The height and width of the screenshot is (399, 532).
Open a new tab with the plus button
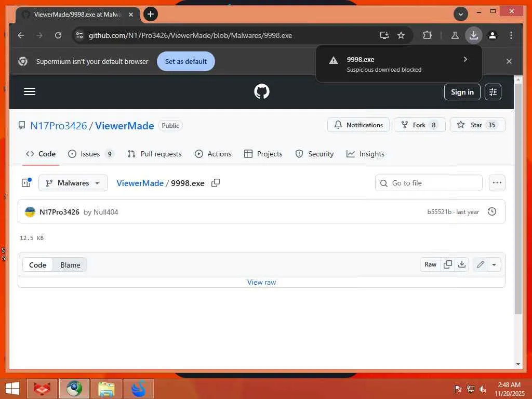(x=151, y=14)
